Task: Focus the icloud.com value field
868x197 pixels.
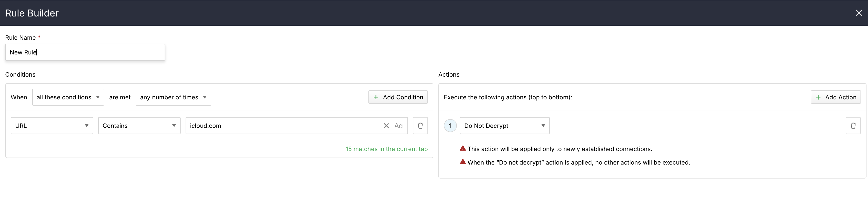Action: 283,126
